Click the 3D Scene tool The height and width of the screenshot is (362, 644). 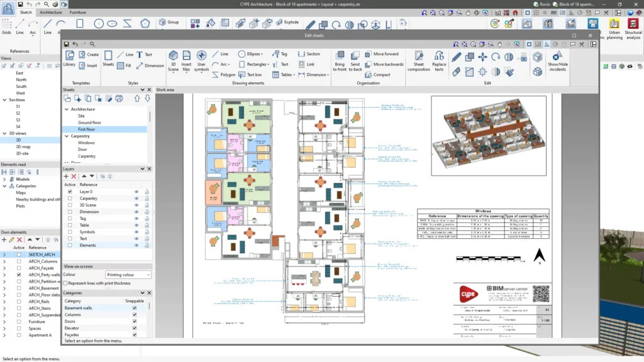[x=173, y=59]
